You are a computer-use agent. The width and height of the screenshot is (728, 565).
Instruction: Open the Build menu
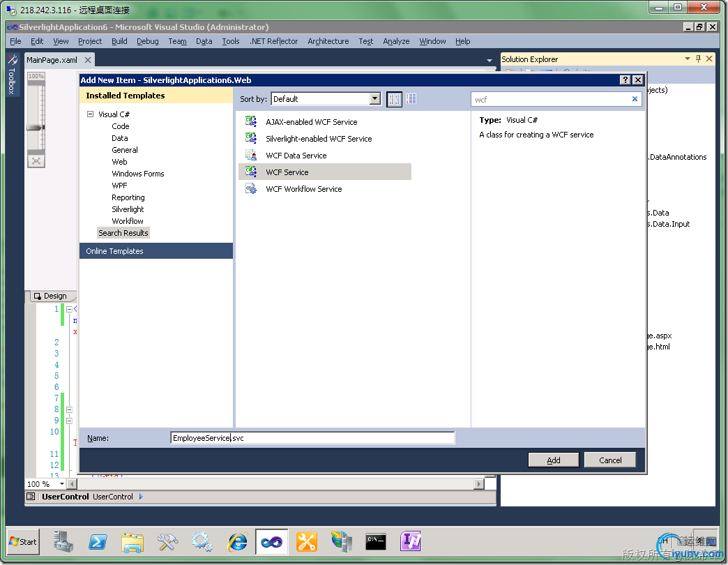119,41
